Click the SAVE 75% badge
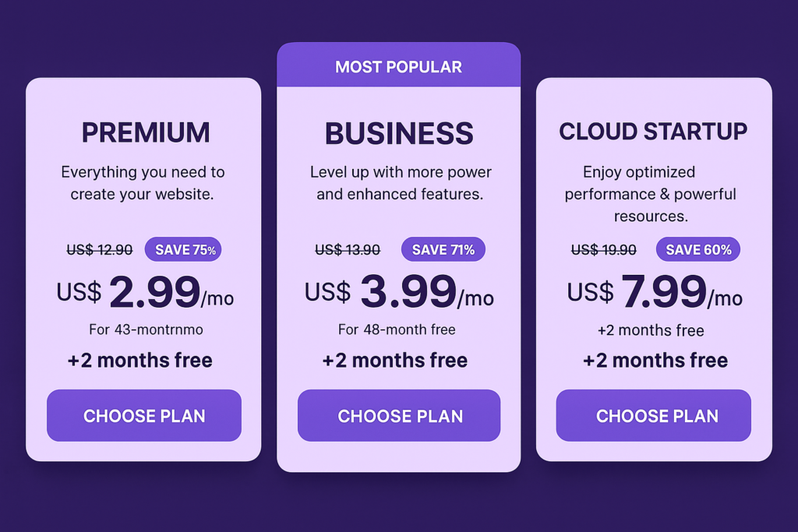This screenshot has height=532, width=798. click(183, 249)
